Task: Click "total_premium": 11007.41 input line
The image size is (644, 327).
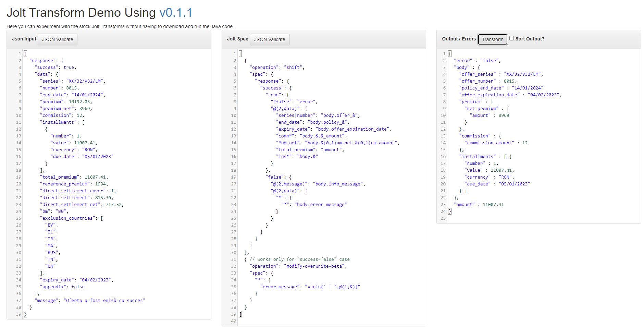Action: [74, 177]
